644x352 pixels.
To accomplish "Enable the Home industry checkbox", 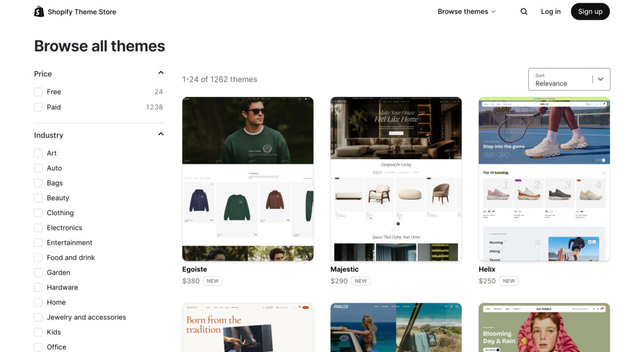I will click(38, 302).
